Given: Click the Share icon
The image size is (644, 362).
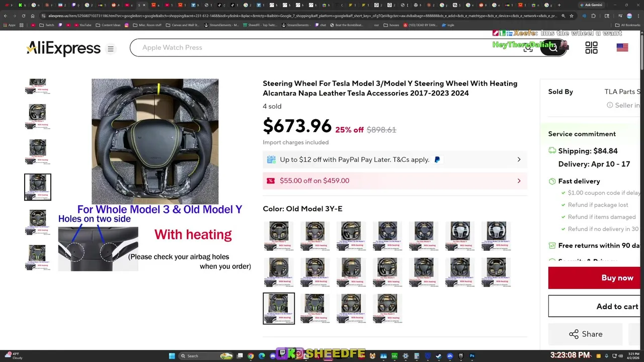Looking at the screenshot, I should pyautogui.click(x=574, y=334).
